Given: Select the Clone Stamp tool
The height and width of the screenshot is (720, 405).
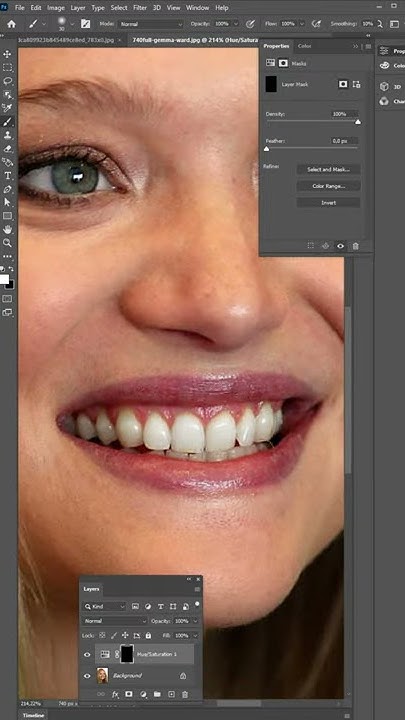Looking at the screenshot, I should click(x=8, y=135).
